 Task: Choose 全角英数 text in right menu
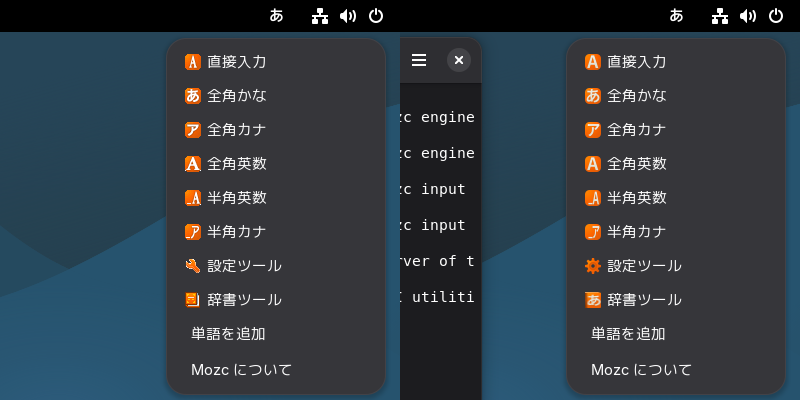click(637, 164)
